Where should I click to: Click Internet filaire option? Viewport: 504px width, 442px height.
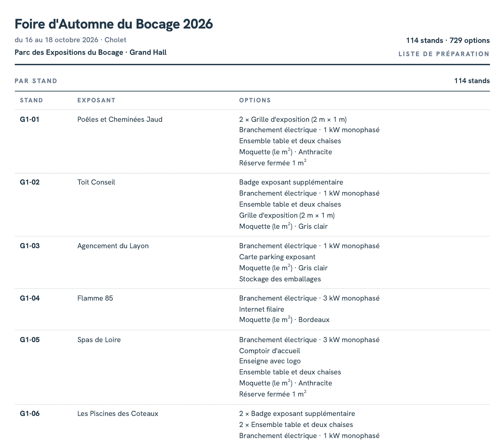coord(262,309)
